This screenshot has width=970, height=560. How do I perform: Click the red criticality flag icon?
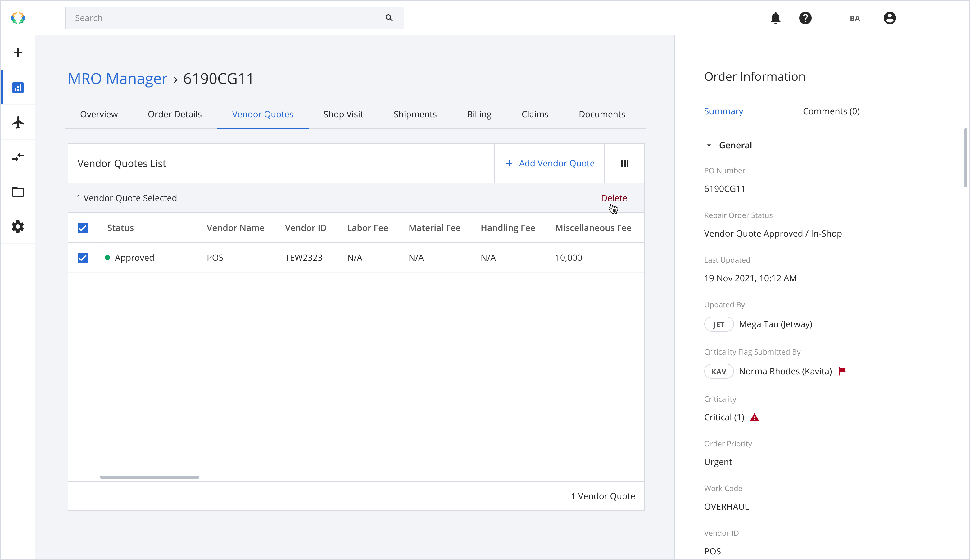[x=842, y=371]
